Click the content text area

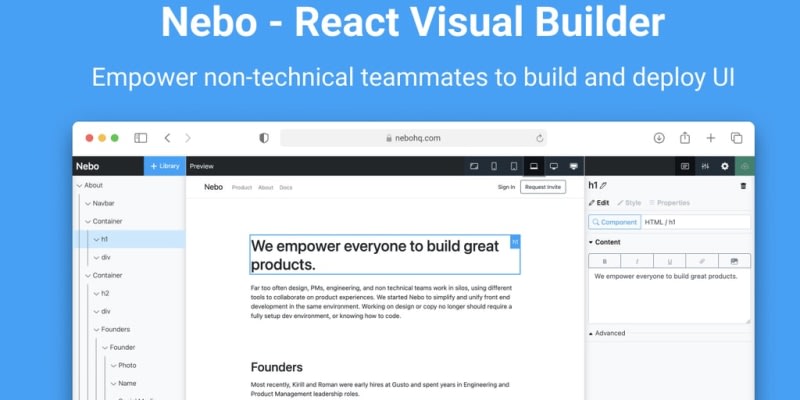[669, 295]
